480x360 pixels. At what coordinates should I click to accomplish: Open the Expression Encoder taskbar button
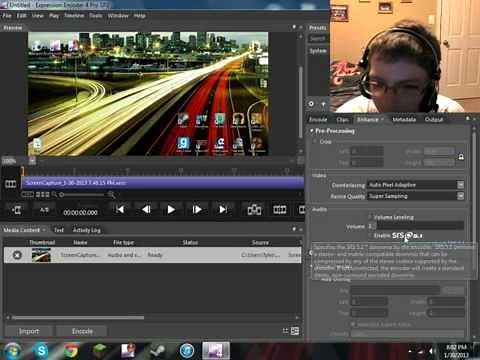(216, 351)
